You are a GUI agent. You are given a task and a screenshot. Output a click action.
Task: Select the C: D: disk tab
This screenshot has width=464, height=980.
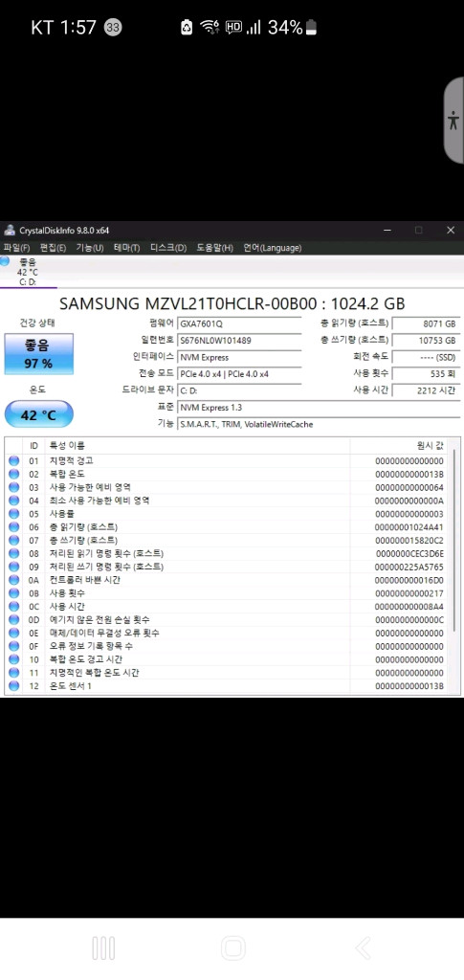click(x=28, y=272)
